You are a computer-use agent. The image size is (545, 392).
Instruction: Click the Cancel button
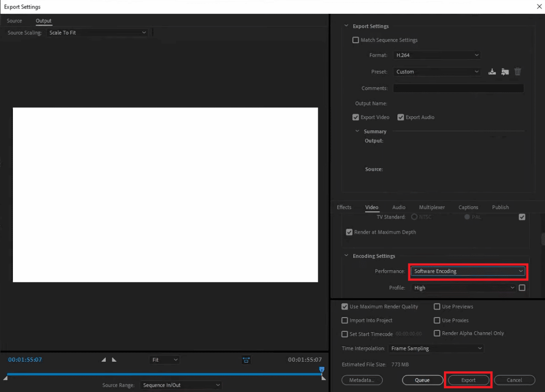tap(515, 380)
